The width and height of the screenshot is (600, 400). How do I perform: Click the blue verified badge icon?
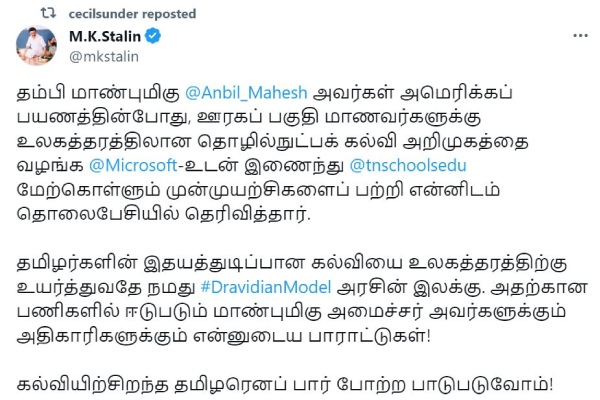point(154,38)
